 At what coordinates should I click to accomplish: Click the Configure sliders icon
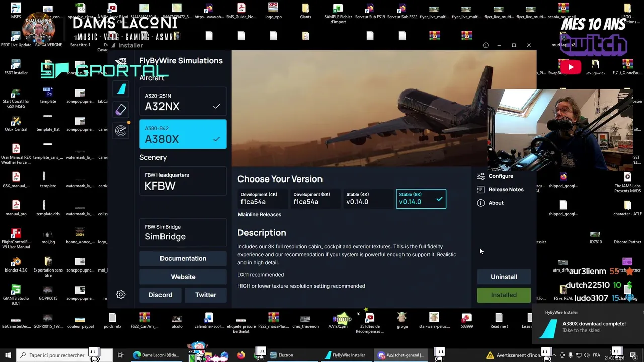481,176
